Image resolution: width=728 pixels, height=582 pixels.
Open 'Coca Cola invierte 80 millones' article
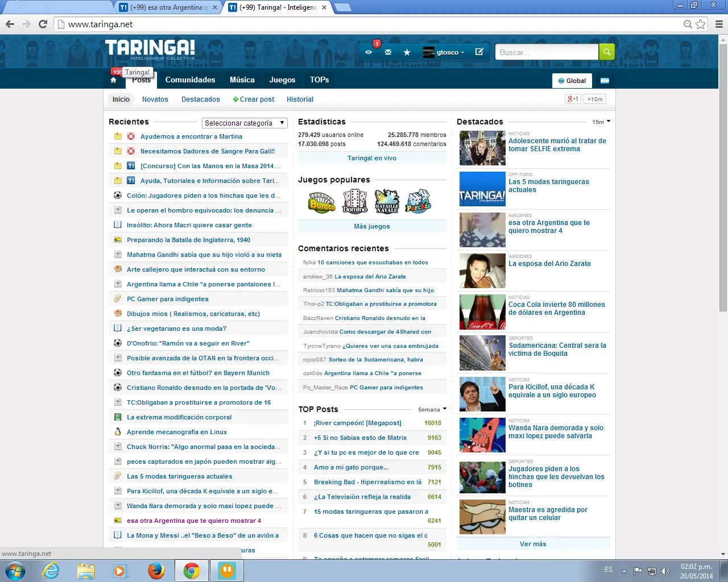557,309
